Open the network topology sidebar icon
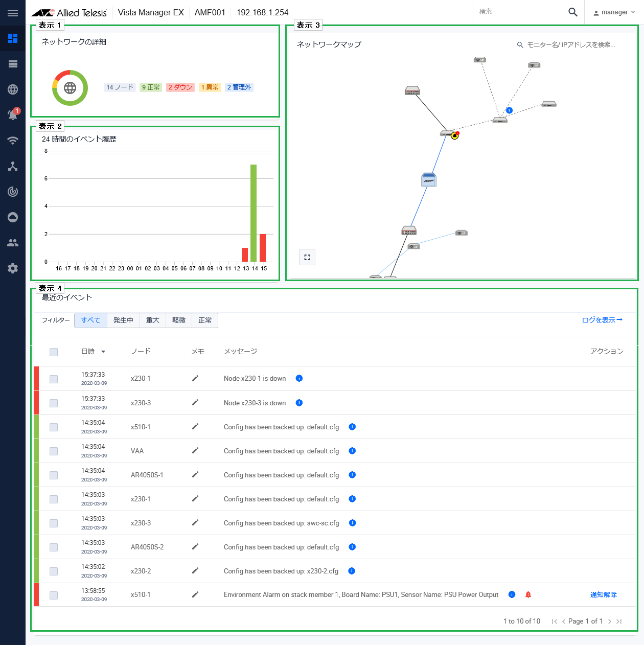Screen dimensions: 644x645 pyautogui.click(x=13, y=166)
